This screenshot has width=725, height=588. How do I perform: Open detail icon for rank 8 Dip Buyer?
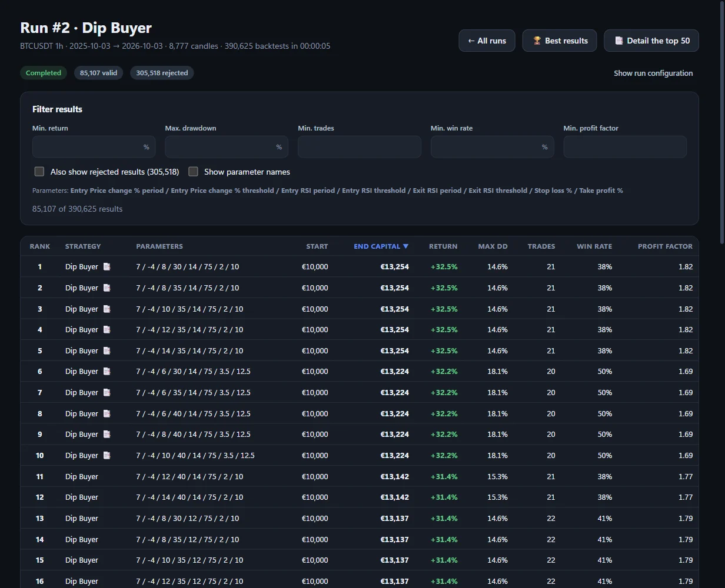(x=107, y=414)
